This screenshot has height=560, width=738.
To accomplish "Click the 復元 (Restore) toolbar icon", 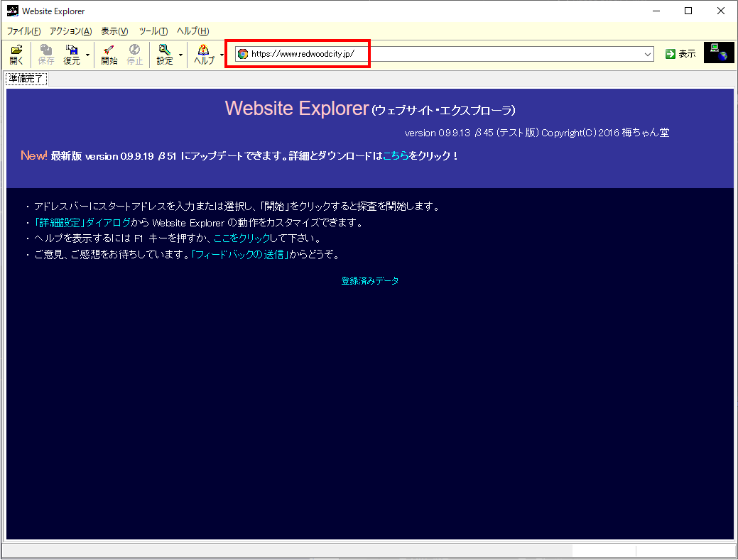I will pos(72,55).
